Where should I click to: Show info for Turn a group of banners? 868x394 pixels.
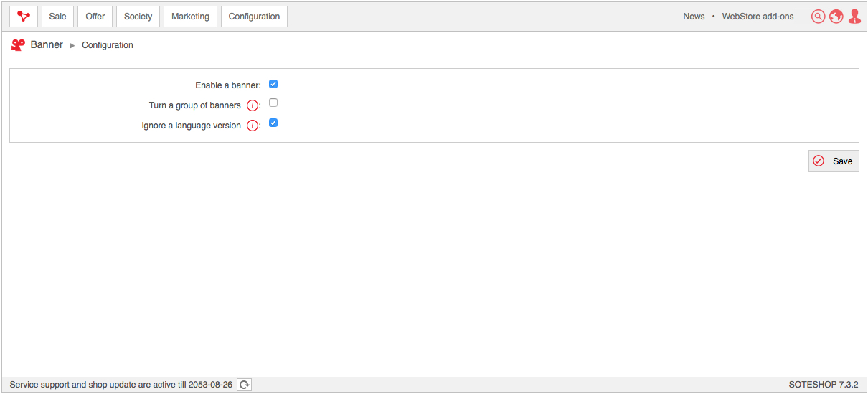pyautogui.click(x=253, y=105)
